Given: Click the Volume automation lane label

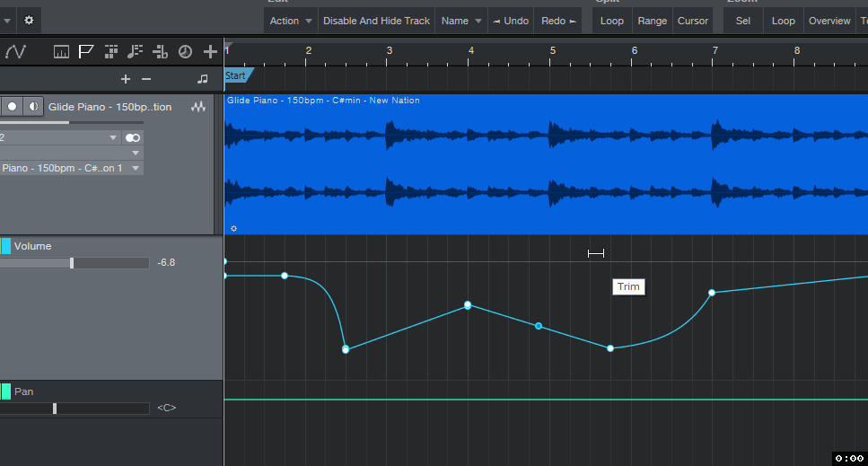Looking at the screenshot, I should [x=32, y=246].
